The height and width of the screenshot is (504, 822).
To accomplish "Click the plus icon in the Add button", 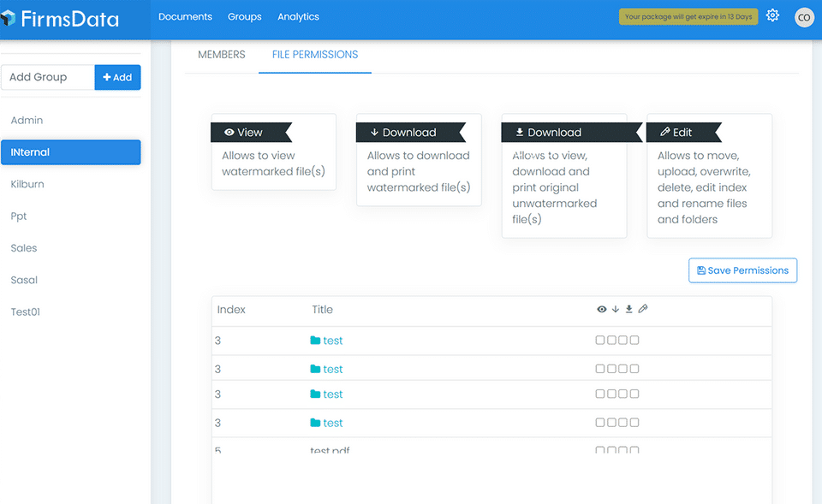I will 107,77.
